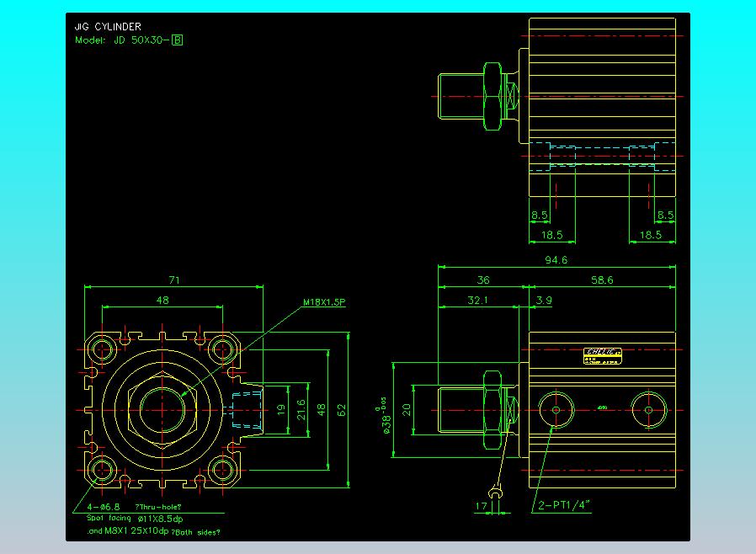Select the 94.6 overall length dimension
This screenshot has height=554, width=756.
(556, 260)
